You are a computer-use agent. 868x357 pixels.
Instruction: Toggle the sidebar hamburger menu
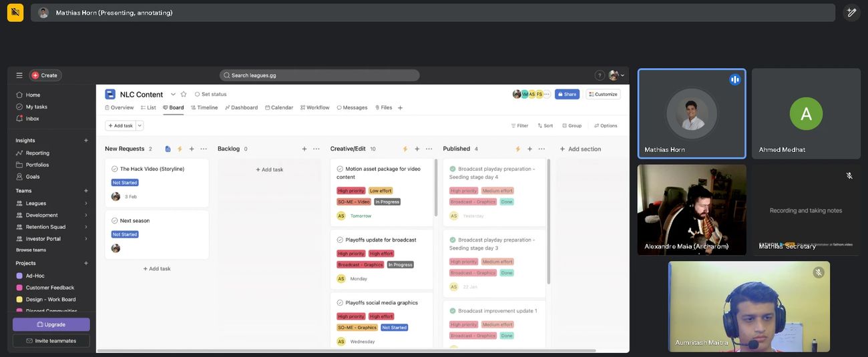pyautogui.click(x=19, y=75)
